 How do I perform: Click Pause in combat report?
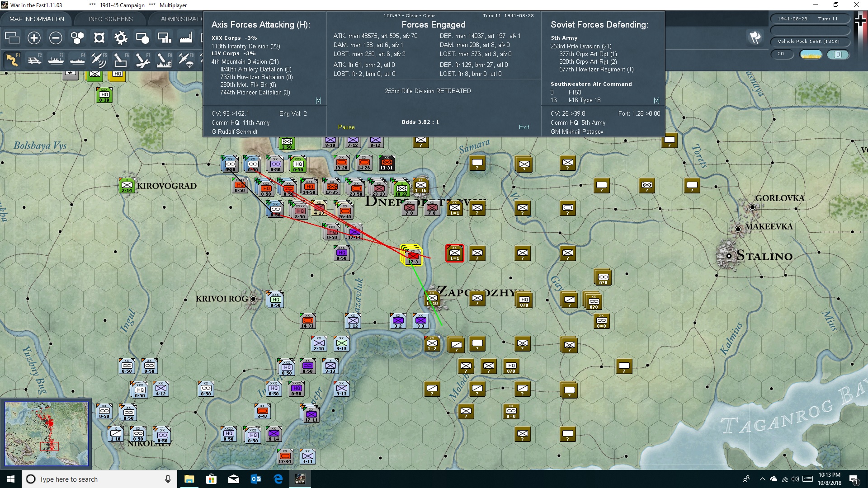346,127
